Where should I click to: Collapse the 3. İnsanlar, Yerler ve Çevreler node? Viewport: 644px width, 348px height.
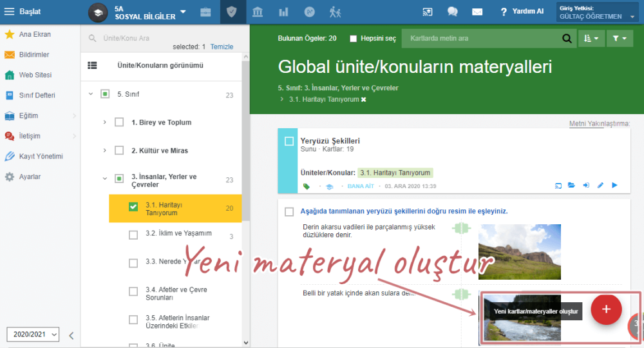tap(105, 179)
